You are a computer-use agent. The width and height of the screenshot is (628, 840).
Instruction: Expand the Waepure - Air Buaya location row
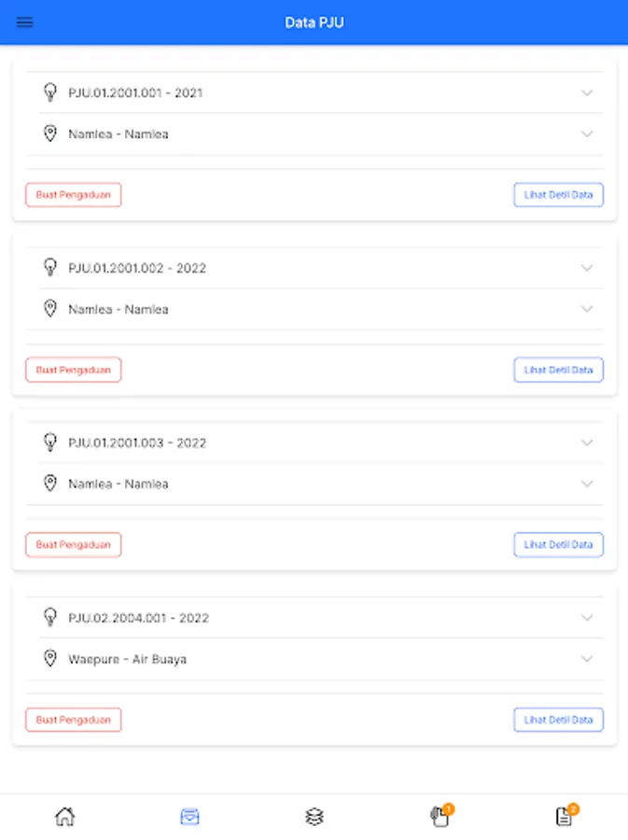click(x=586, y=658)
